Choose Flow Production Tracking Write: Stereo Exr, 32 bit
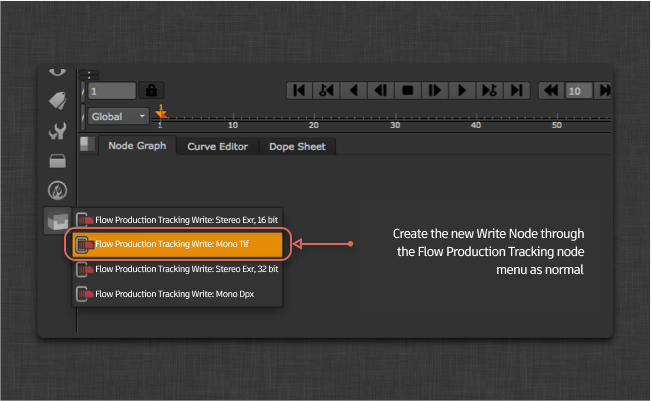 181,268
